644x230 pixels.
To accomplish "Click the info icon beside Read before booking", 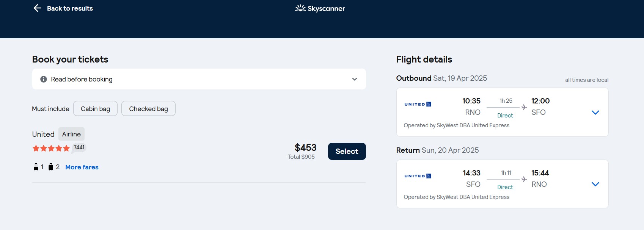I will click(x=44, y=79).
